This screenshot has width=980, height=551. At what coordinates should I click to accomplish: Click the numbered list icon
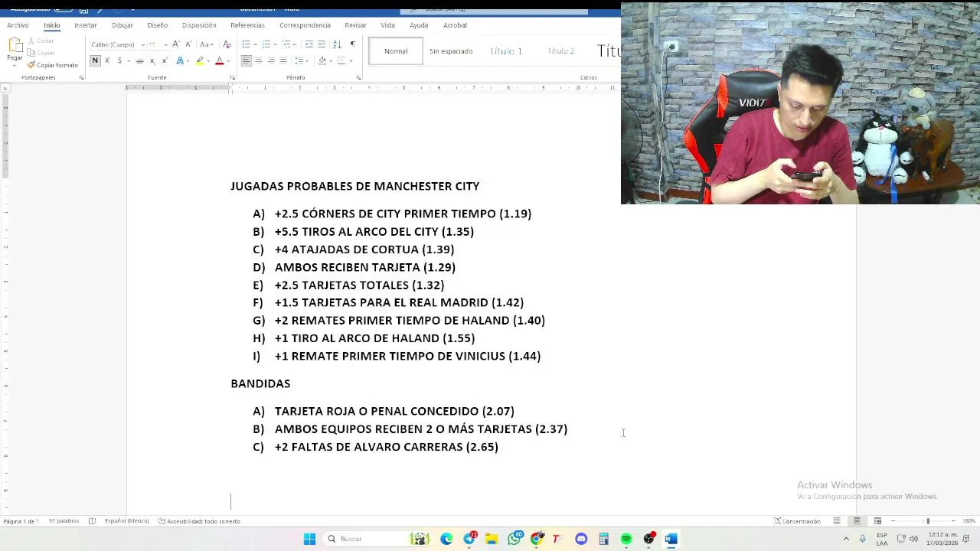[266, 44]
